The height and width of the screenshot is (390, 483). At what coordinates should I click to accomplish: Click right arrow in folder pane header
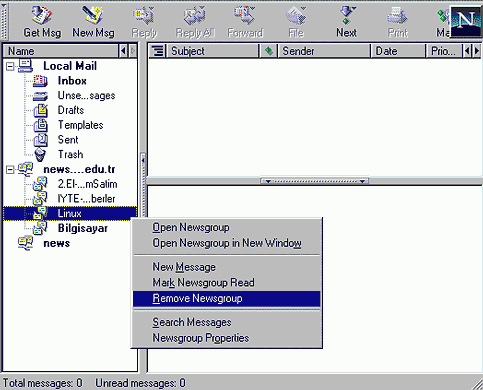133,51
